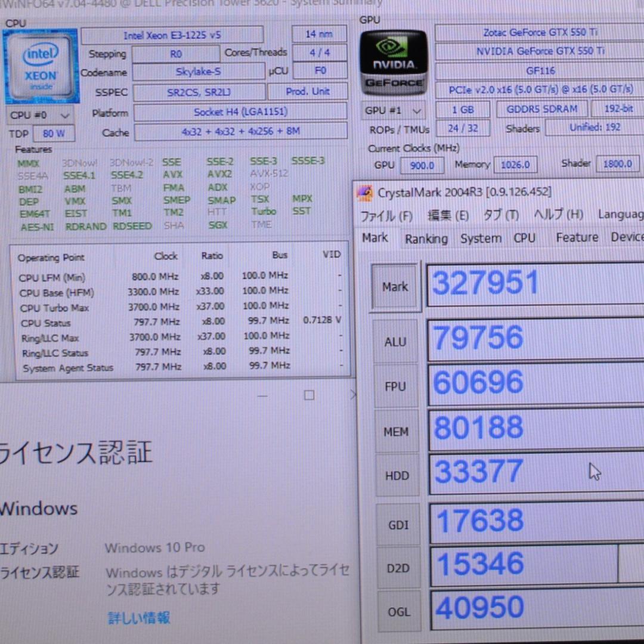
Task: Open the 編集 menu in CrystalMark
Action: pyautogui.click(x=446, y=215)
